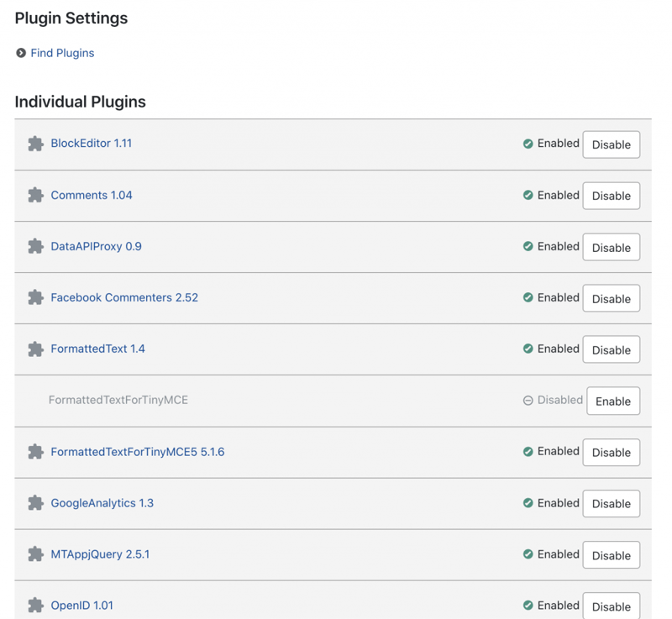Disable the GoogleAnalytics plugin
Screen dimensions: 672x619
611,504
